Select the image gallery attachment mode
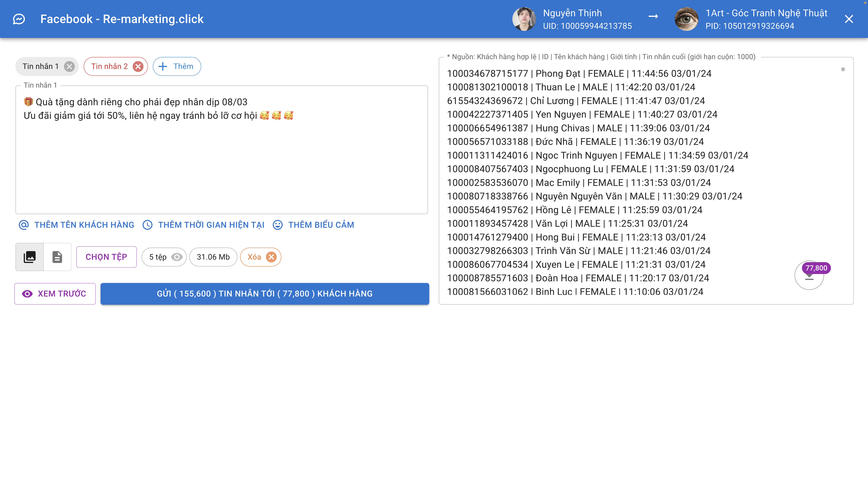The width and height of the screenshot is (868, 488). click(x=30, y=257)
